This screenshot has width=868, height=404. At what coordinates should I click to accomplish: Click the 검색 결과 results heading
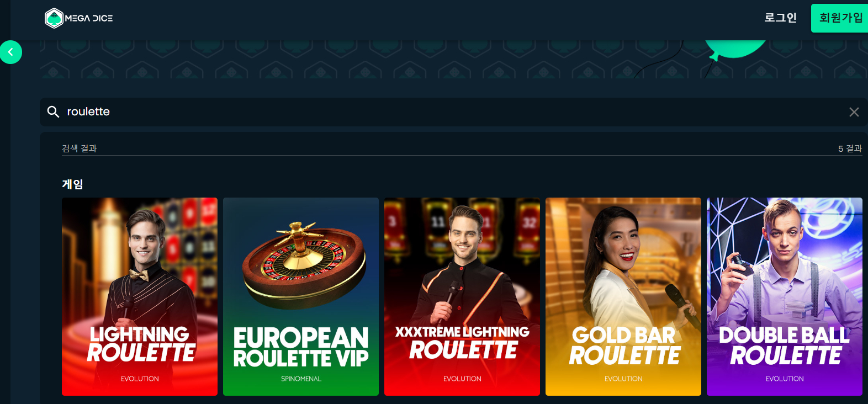(x=80, y=148)
